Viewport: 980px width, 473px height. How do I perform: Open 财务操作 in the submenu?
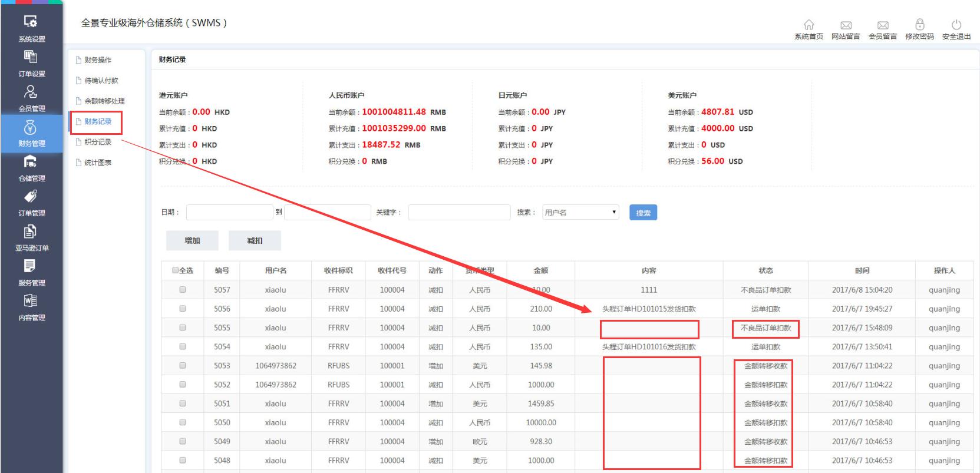click(x=98, y=60)
